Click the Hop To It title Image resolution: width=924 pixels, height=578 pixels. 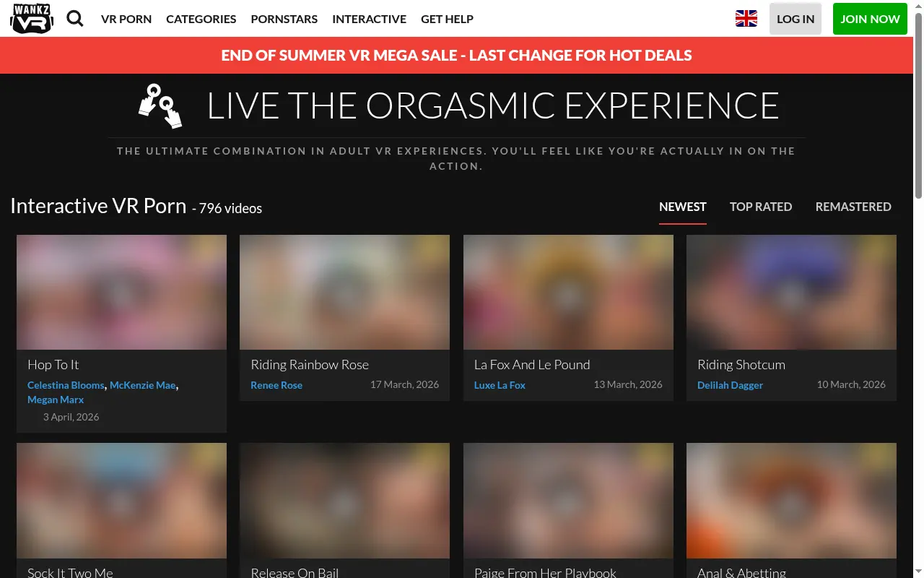pyautogui.click(x=53, y=365)
